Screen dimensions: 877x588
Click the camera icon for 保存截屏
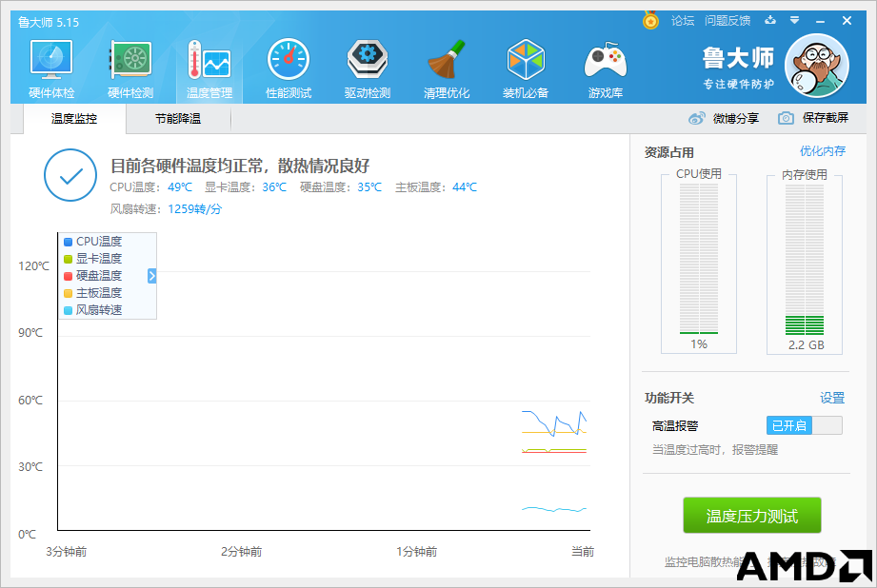786,119
